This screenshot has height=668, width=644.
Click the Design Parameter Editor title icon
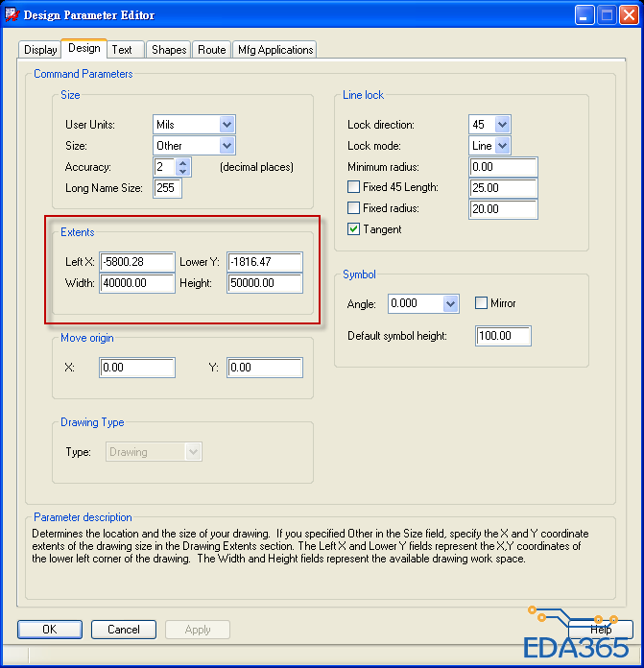(x=12, y=15)
